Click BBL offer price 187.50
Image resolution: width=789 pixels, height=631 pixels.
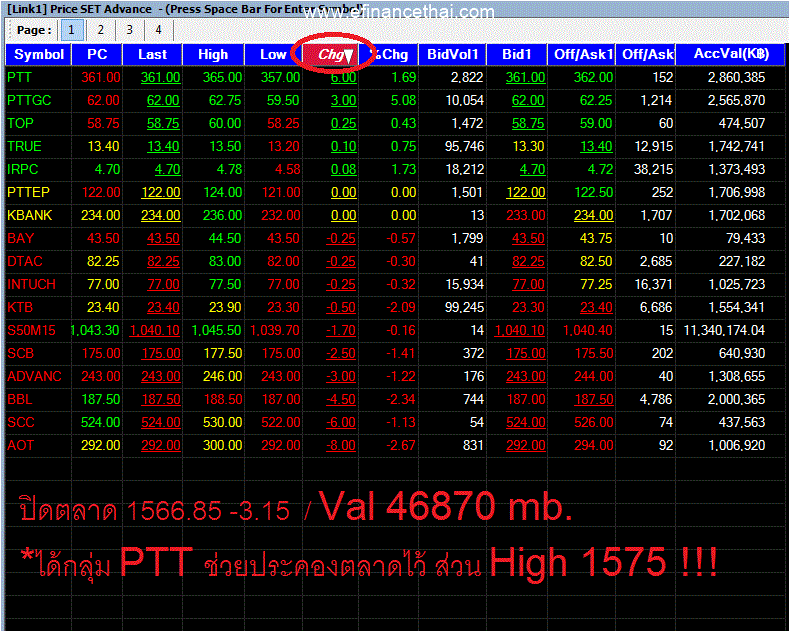[594, 400]
